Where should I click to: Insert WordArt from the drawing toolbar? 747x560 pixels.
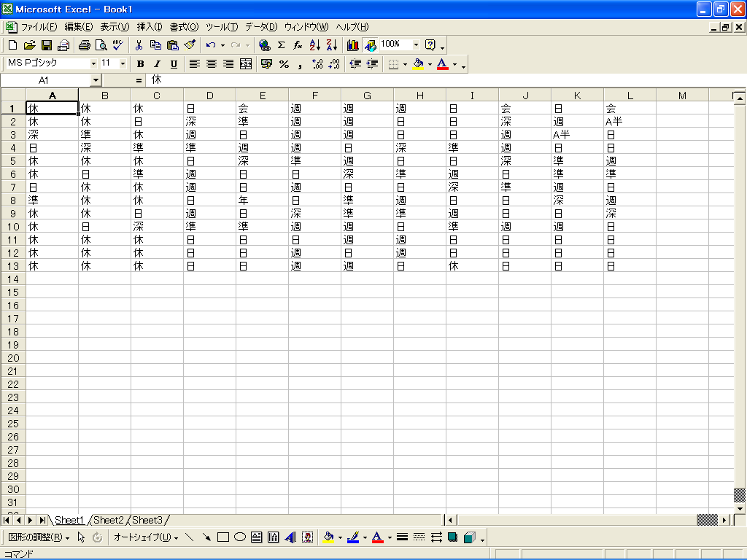[290, 537]
